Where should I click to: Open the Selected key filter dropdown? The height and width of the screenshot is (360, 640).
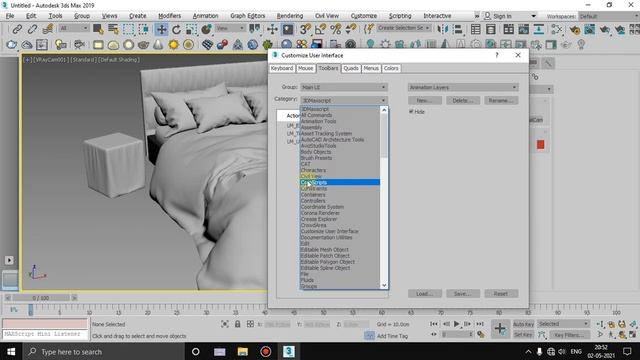(x=563, y=324)
